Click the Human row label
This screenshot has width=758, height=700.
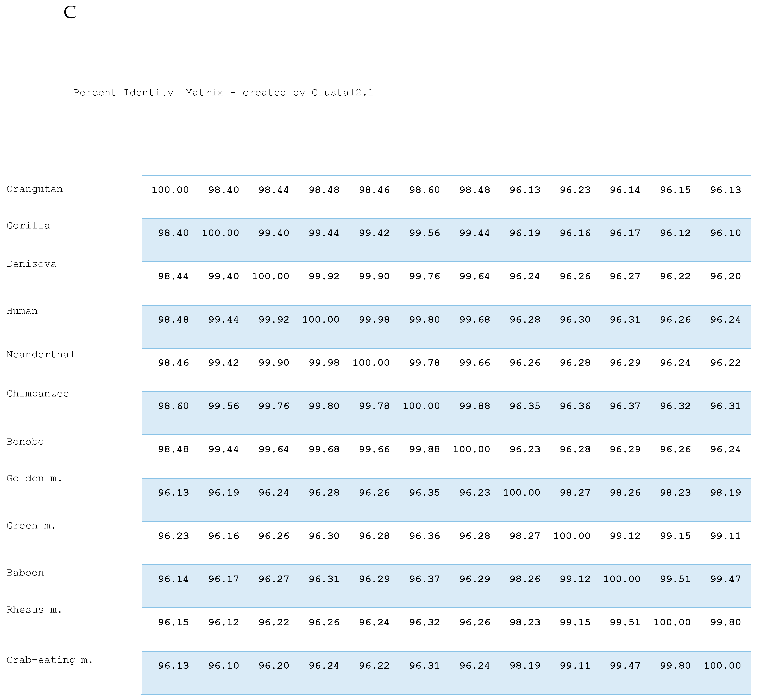click(x=22, y=311)
